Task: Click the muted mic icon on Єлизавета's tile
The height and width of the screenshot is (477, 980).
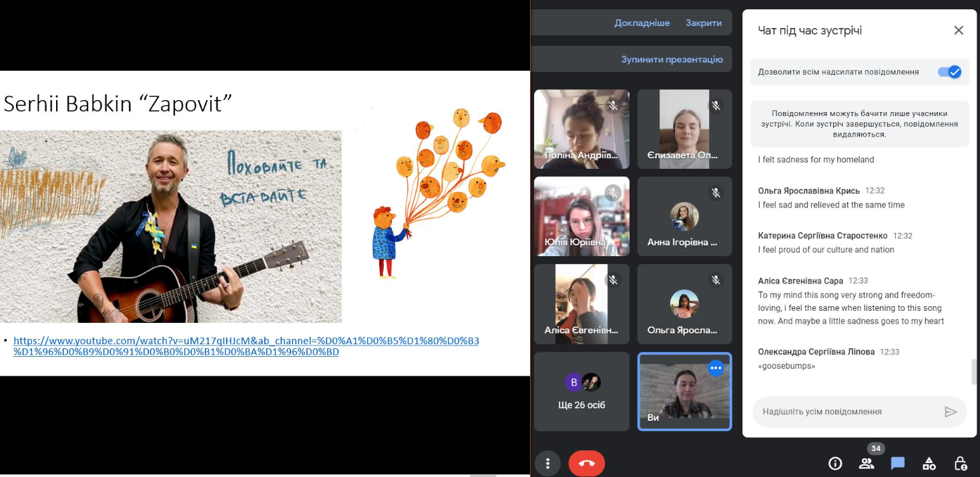Action: [x=716, y=105]
